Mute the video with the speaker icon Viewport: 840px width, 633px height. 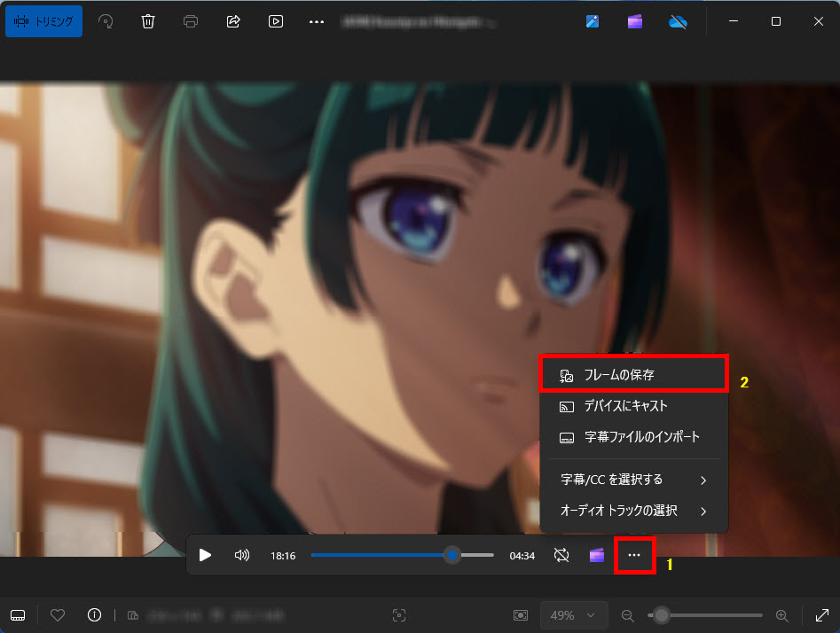(241, 555)
